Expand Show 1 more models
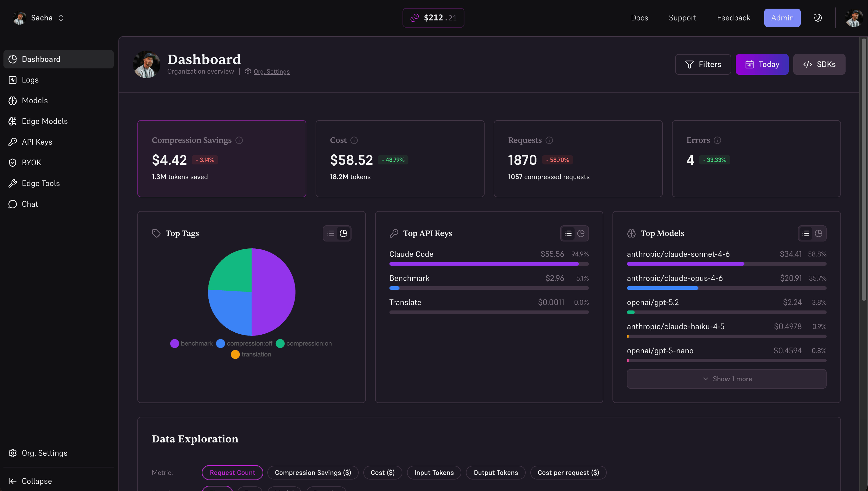The image size is (868, 491). point(726,379)
